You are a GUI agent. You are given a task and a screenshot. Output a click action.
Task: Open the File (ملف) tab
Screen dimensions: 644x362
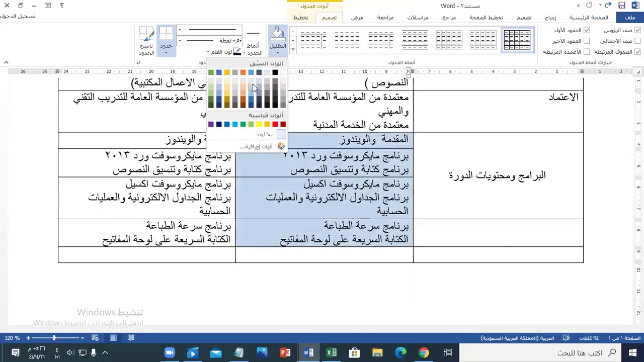point(629,18)
